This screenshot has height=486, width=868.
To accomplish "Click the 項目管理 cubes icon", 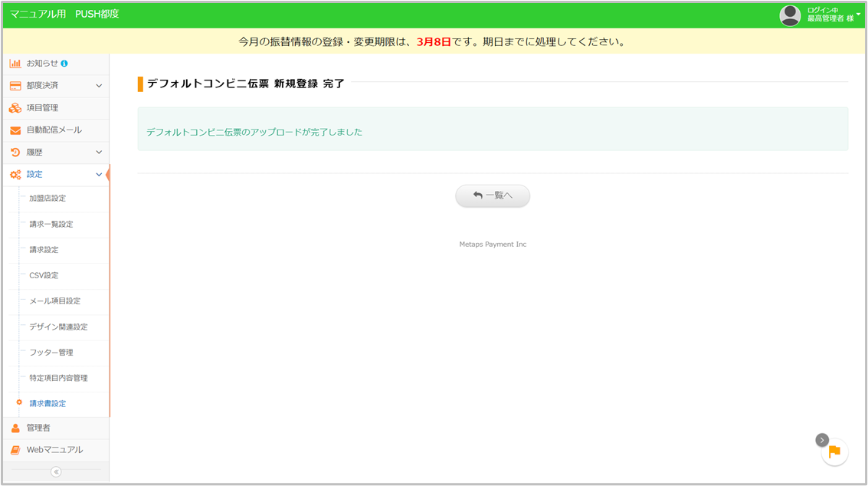I will tap(15, 108).
